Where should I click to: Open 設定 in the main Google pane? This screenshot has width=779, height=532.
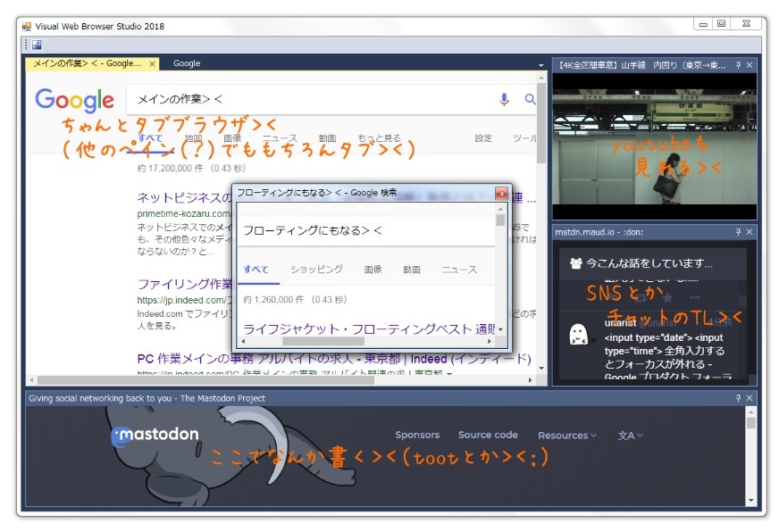pyautogui.click(x=483, y=138)
